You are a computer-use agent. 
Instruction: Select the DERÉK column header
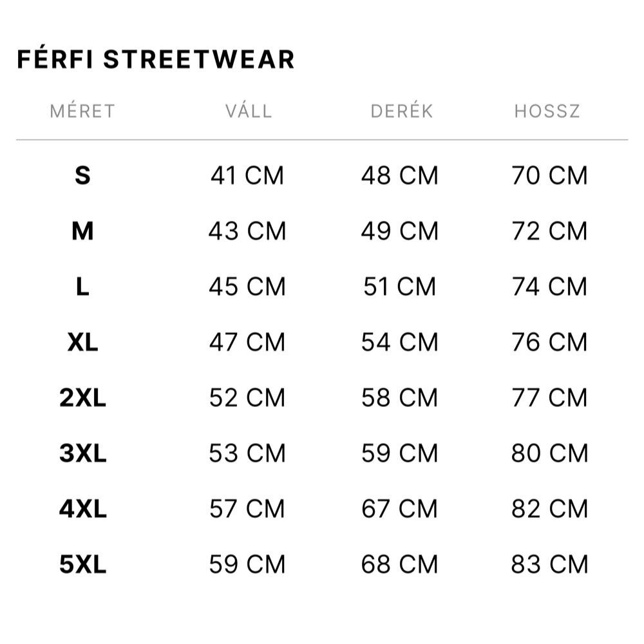[x=402, y=111]
